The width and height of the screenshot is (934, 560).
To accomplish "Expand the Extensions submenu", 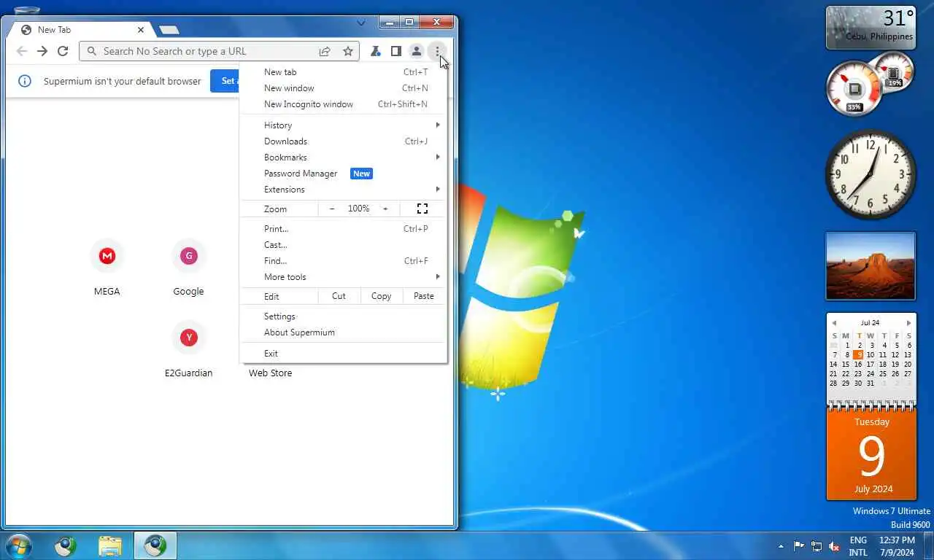I will point(343,190).
